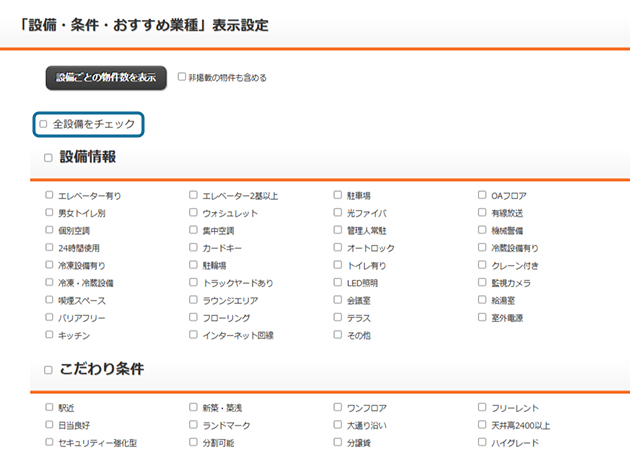Check the 全設備をチェック box
The width and height of the screenshot is (630, 453).
43,124
